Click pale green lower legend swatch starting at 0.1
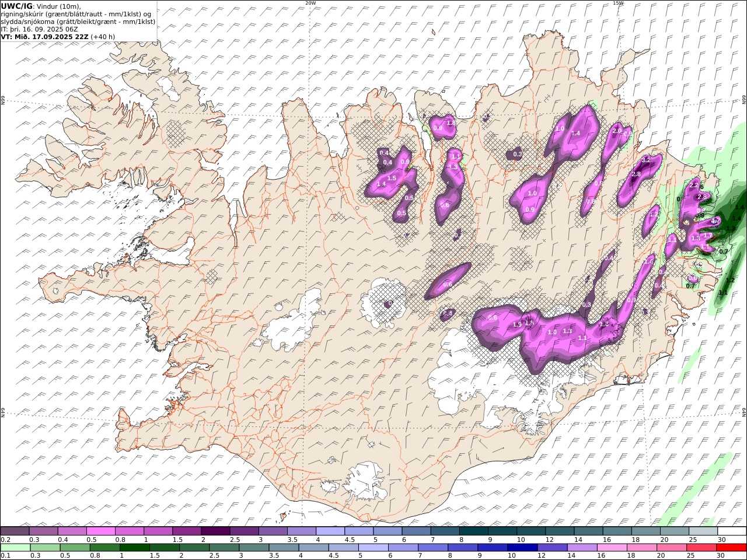Screen dimensions: 747x560 click(x=16, y=548)
